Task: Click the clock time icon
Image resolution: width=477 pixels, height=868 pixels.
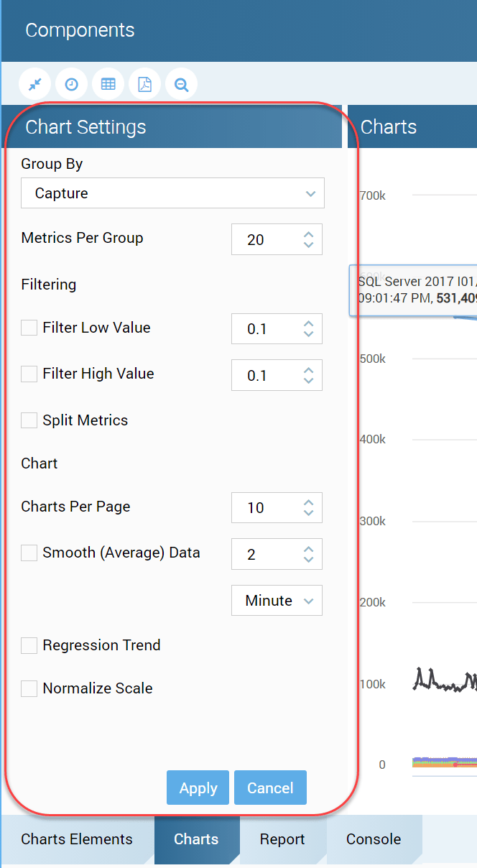Action: 71,84
